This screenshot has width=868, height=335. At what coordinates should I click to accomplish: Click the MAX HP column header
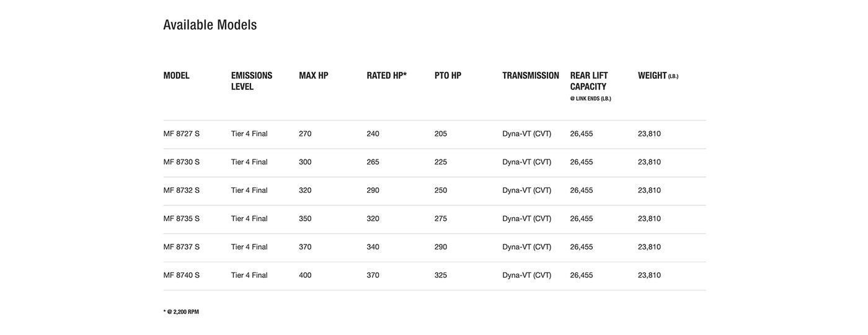[314, 76]
